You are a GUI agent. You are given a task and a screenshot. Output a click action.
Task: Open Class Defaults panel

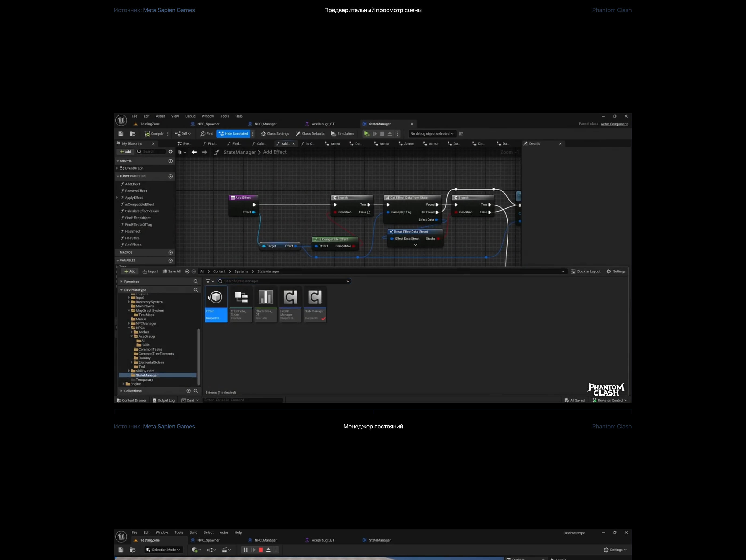coord(310,134)
